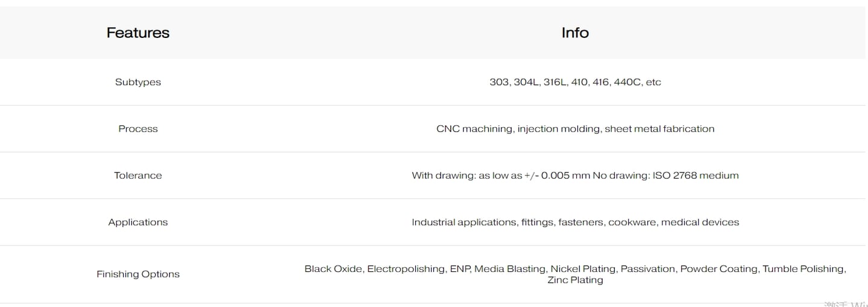The image size is (868, 307).
Task: Click the Tumble Polishing finishing option
Action: pyautogui.click(x=804, y=269)
